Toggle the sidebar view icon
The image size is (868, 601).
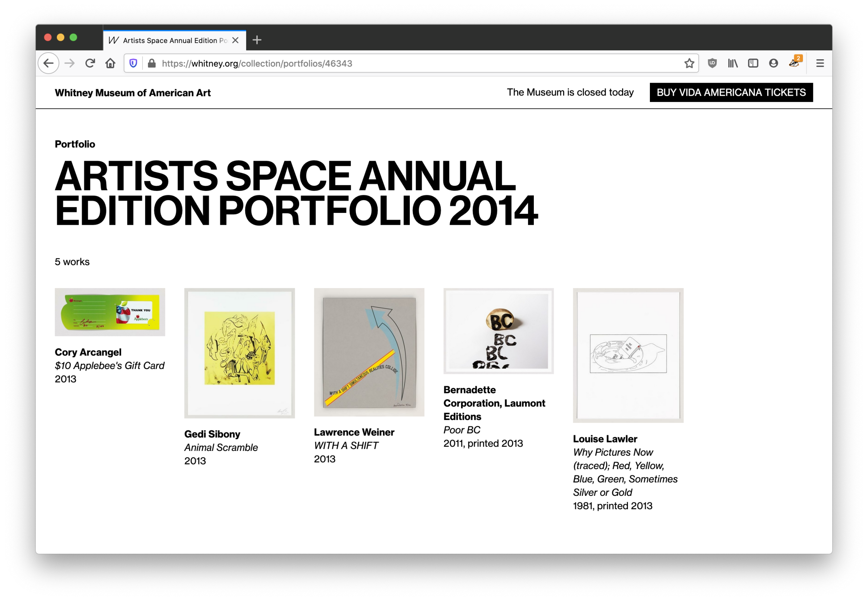point(753,63)
